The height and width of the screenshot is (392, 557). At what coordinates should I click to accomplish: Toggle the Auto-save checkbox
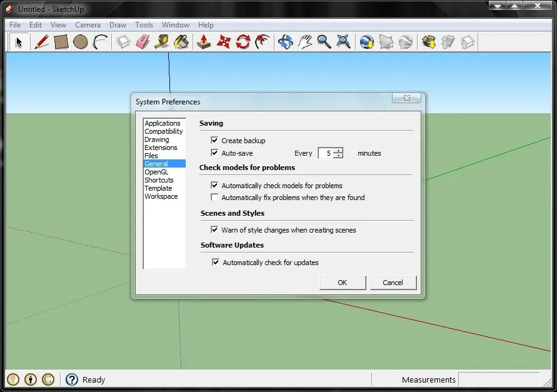pos(214,153)
